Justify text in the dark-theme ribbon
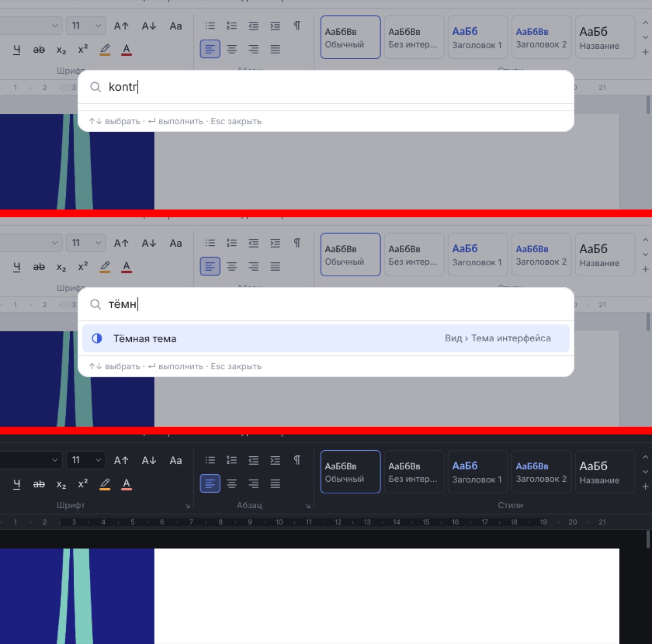 tap(275, 484)
